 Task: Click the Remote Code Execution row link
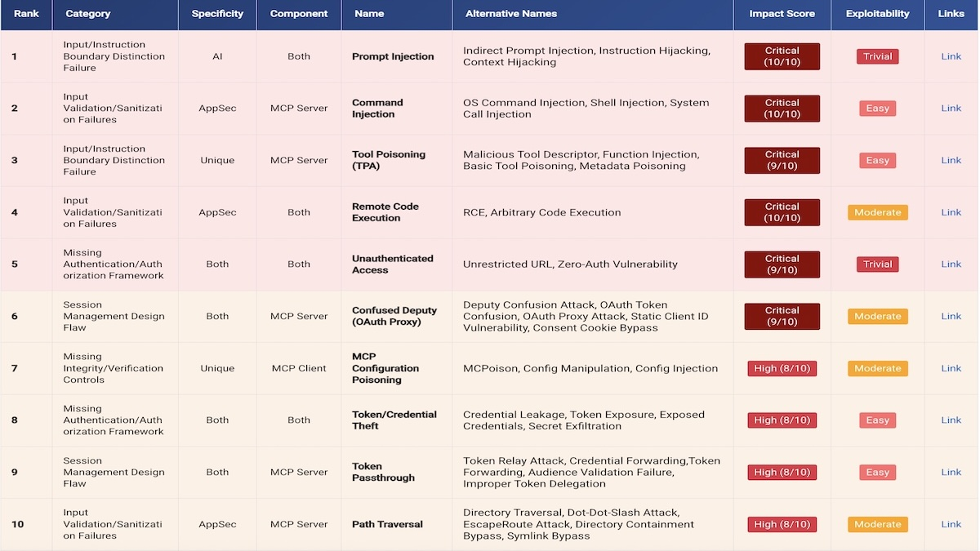951,212
